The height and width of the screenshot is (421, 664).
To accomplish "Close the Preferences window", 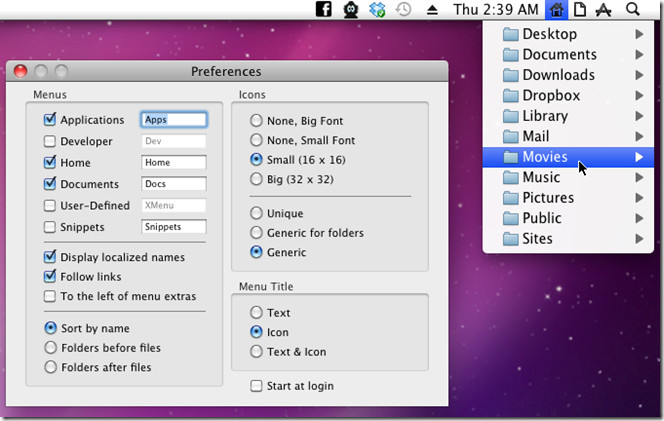I will click(x=20, y=71).
